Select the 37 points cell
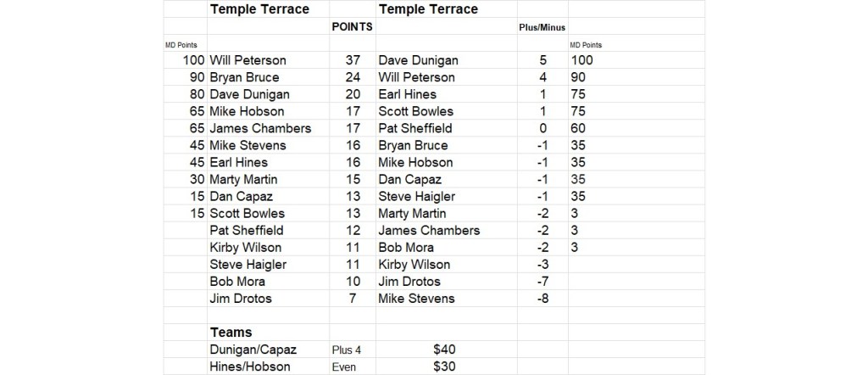This screenshot has height=375, width=868. tap(353, 60)
